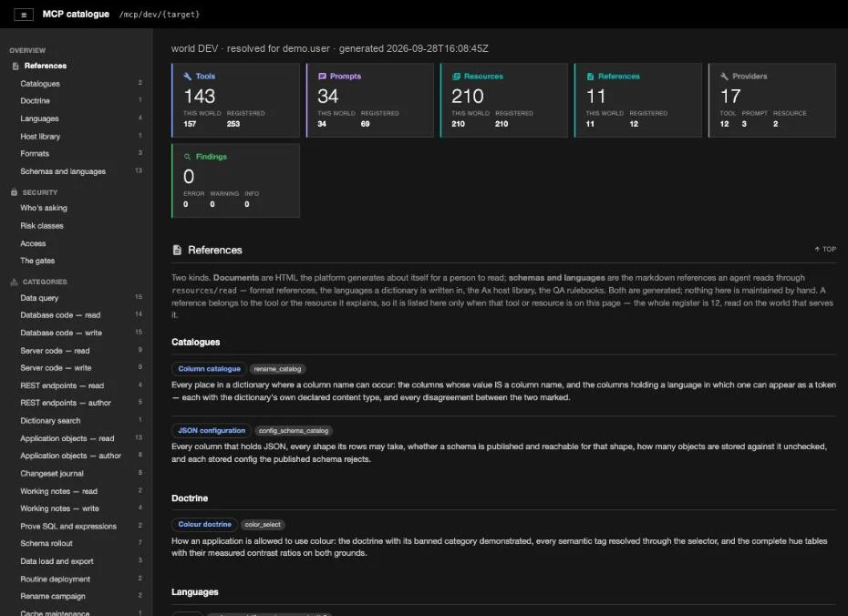This screenshot has width=848, height=616.
Task: Click the color_select tag
Action: (263, 525)
